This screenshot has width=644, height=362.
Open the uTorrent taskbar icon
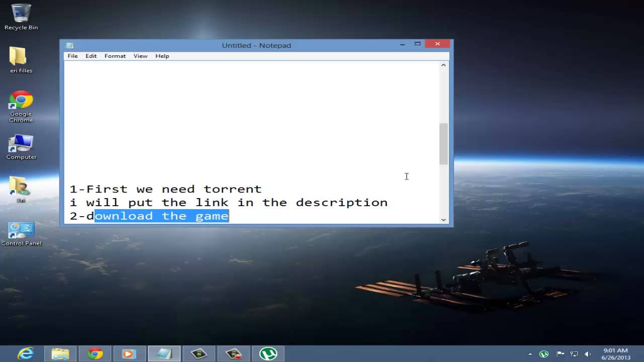point(268,353)
